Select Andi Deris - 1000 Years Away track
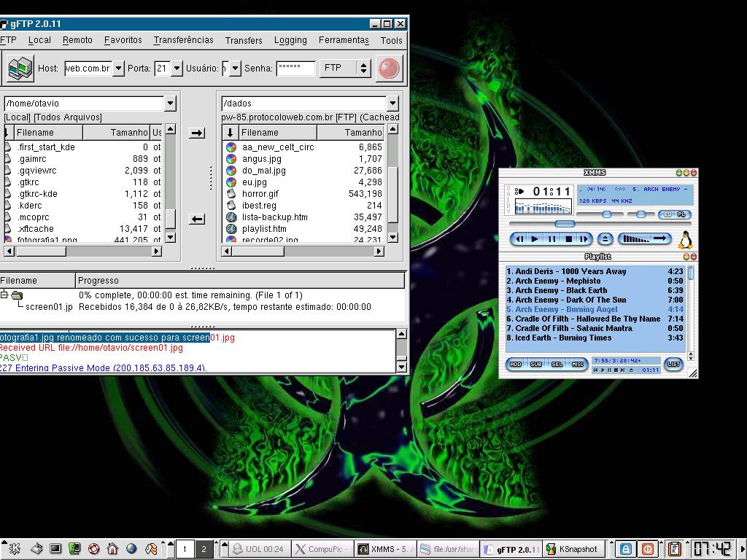 pyautogui.click(x=595, y=271)
